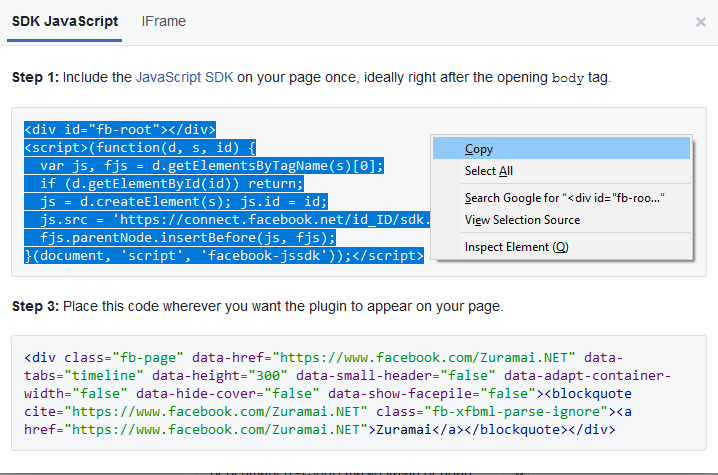Click the data-height="300" code line
The width and height of the screenshot is (718, 475).
(347, 376)
